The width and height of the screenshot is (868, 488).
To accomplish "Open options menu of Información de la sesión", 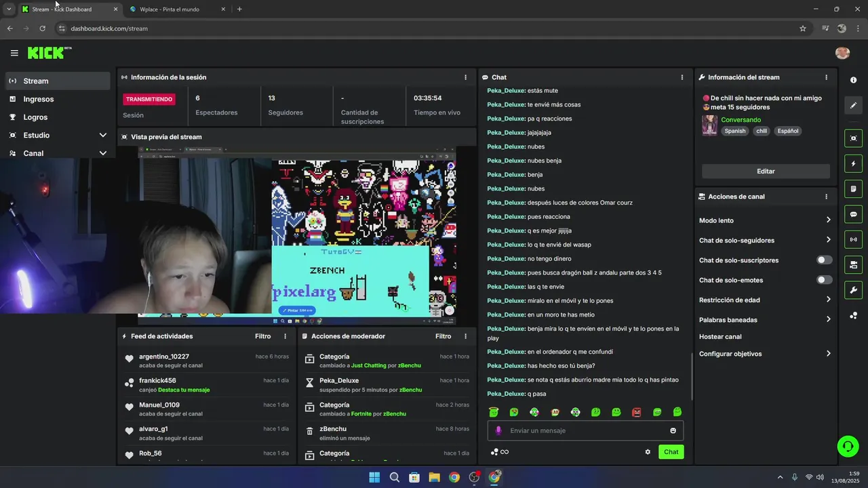I will [465, 77].
